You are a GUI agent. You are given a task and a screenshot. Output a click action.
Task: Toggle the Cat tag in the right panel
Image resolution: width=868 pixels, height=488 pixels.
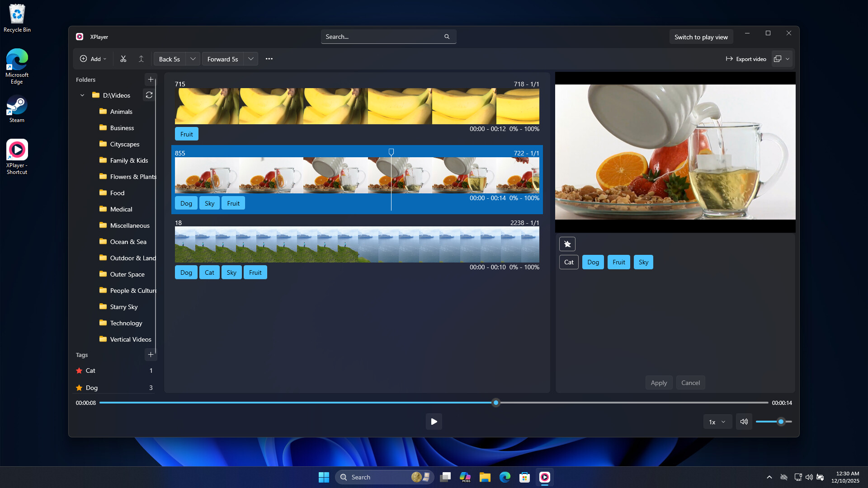click(x=568, y=262)
